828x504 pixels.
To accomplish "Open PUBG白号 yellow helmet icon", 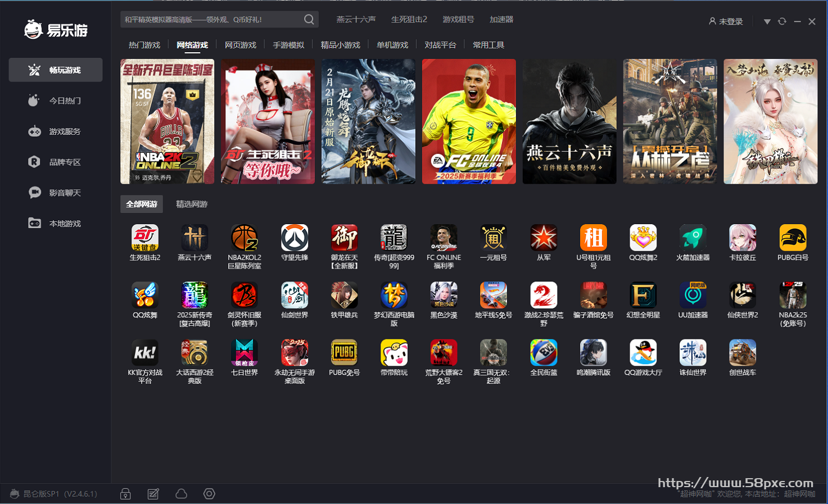I will 793,238.
